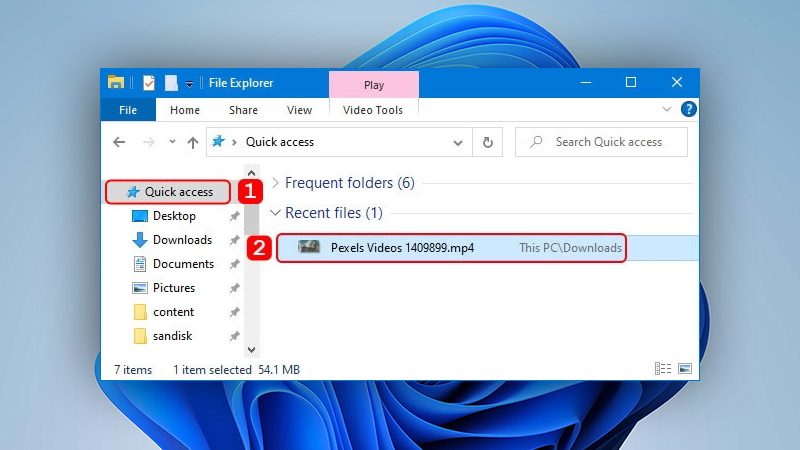Open the address bar history dropdown
Viewport: 800px width, 450px height.
458,143
